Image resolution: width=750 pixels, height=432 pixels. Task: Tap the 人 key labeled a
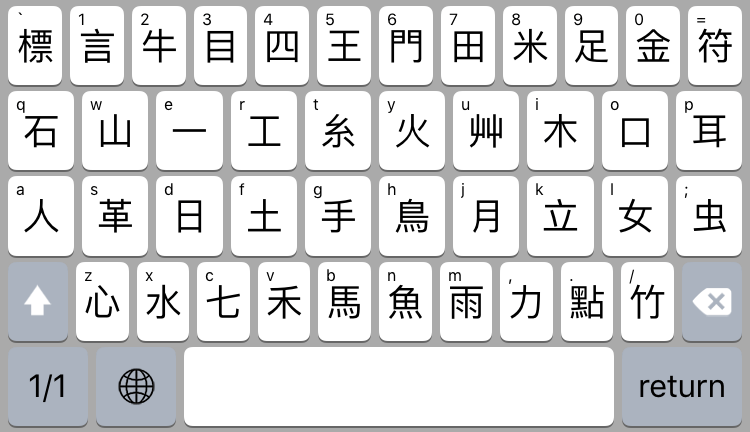tap(41, 216)
